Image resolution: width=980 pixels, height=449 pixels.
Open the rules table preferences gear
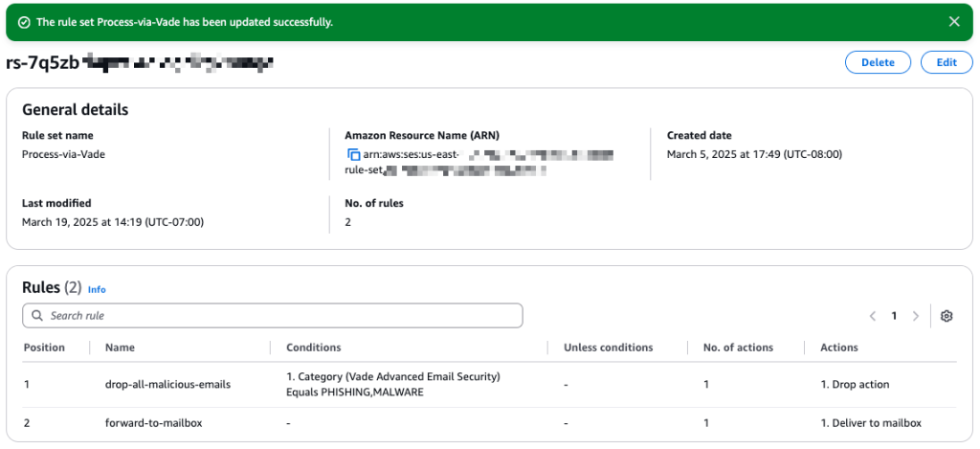[x=947, y=316]
